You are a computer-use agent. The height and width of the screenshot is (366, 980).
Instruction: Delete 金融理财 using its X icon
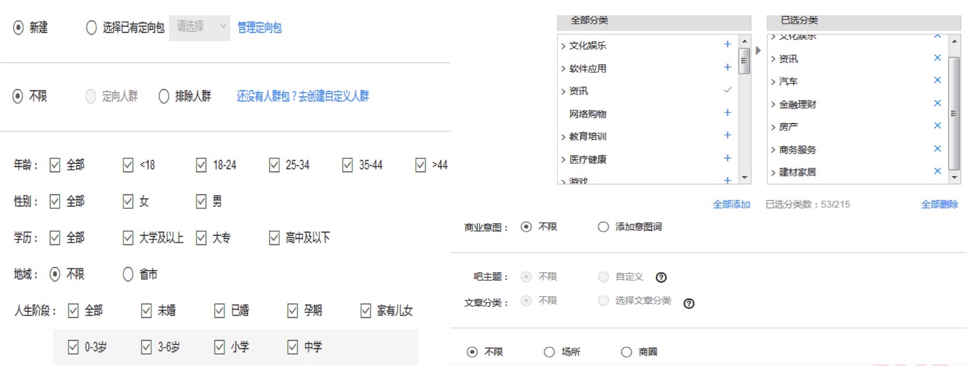[x=937, y=103]
